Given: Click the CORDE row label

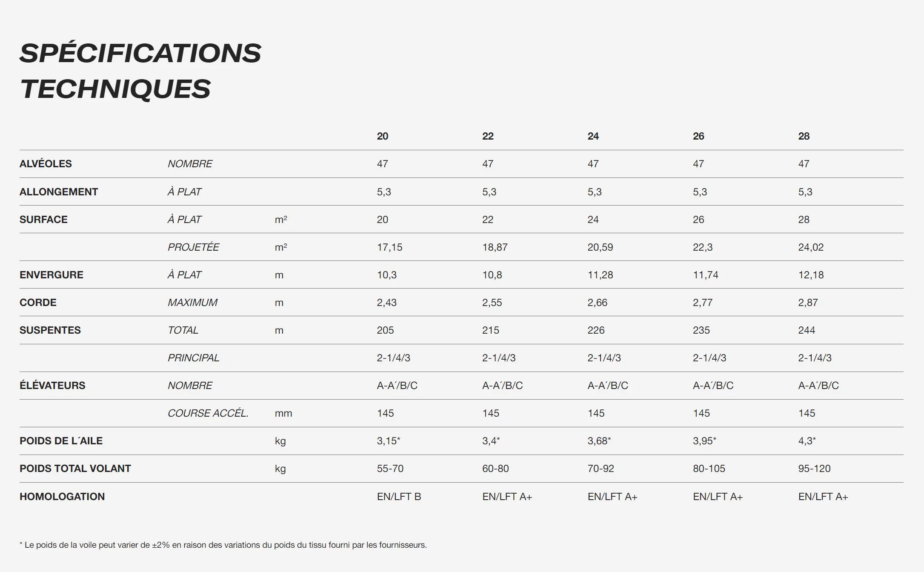Looking at the screenshot, I should [x=38, y=303].
